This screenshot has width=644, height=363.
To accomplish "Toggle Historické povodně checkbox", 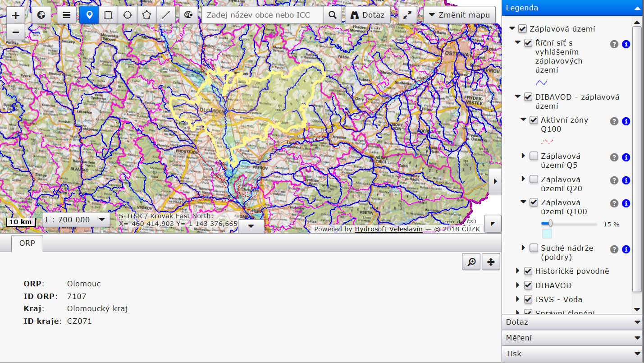I will coord(528,271).
